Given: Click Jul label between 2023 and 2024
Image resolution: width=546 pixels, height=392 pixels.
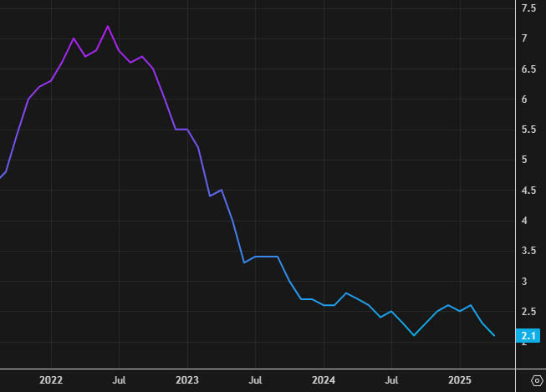Looking at the screenshot, I should (x=255, y=380).
